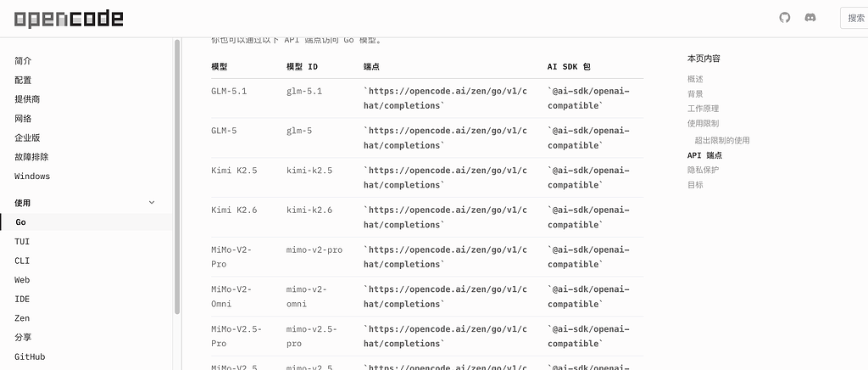
Task: Click the 本页内容 heading
Action: [x=704, y=59]
